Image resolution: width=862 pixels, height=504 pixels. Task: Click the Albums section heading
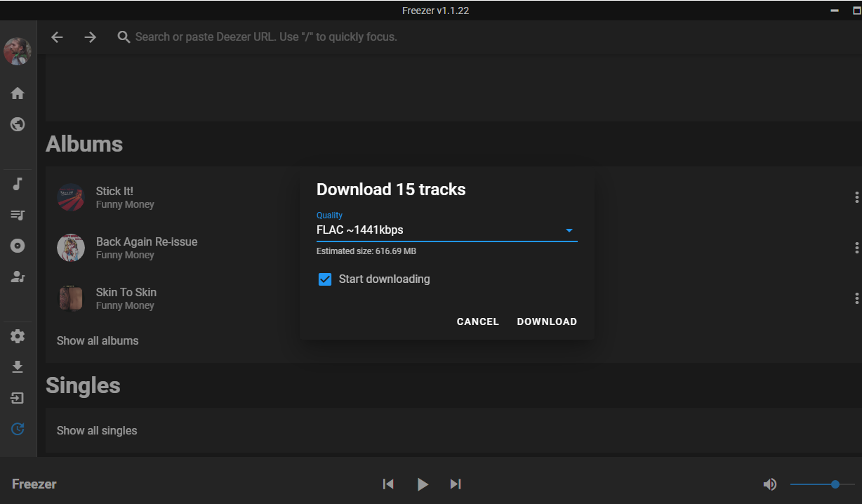[x=84, y=144]
